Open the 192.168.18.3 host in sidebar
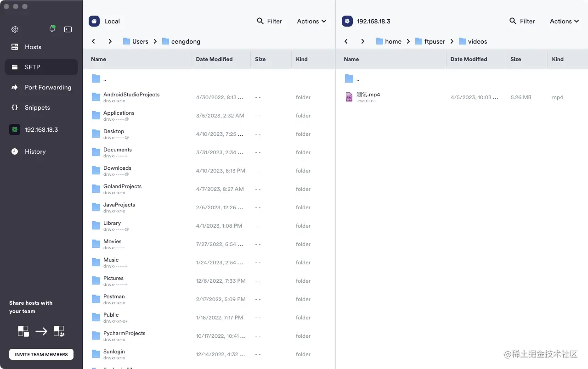This screenshot has width=588, height=369. pos(41,129)
